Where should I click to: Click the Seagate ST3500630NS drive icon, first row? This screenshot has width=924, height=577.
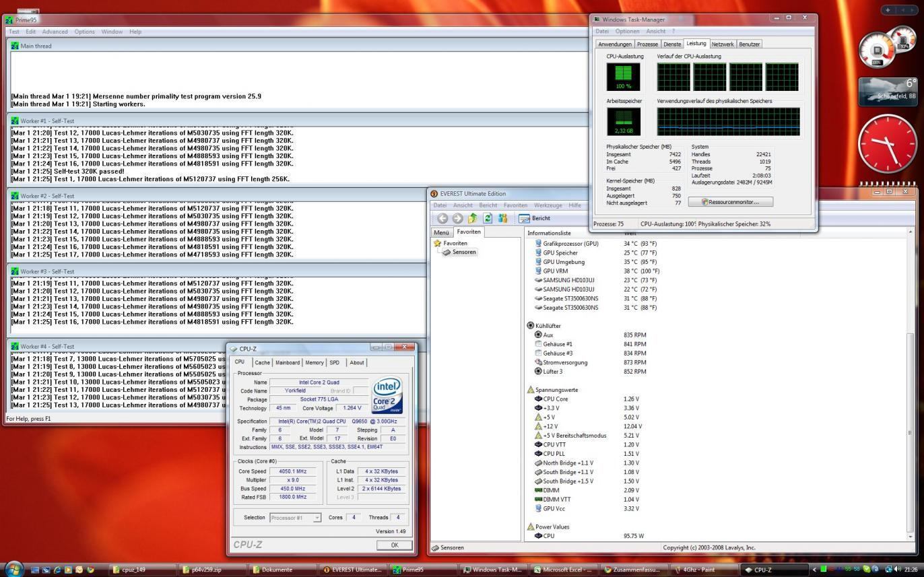[538, 298]
